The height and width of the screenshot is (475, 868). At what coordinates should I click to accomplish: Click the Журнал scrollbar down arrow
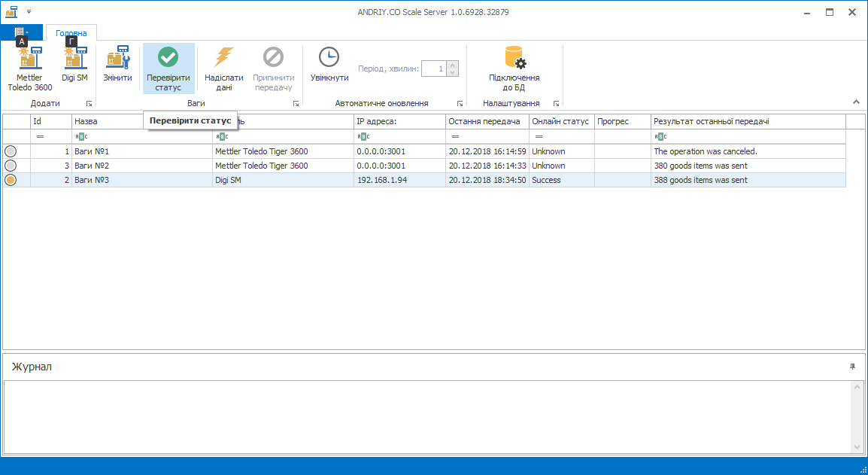(x=857, y=446)
